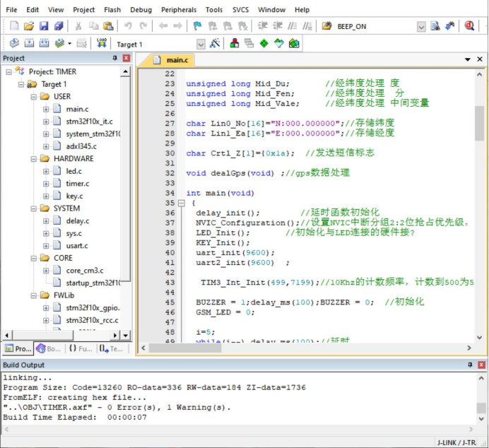489x448 pixels.
Task: Click the Project tree scroll up arrow
Action: [125, 71]
